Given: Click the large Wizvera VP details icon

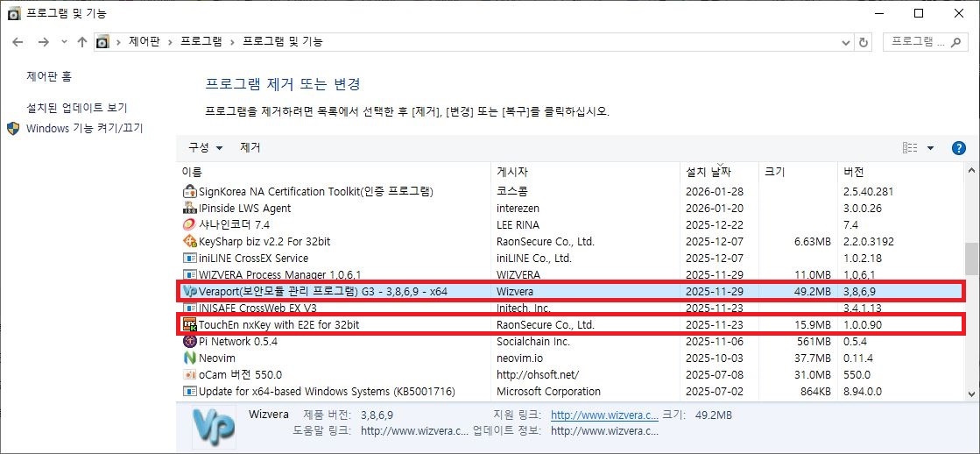Looking at the screenshot, I should 215,427.
